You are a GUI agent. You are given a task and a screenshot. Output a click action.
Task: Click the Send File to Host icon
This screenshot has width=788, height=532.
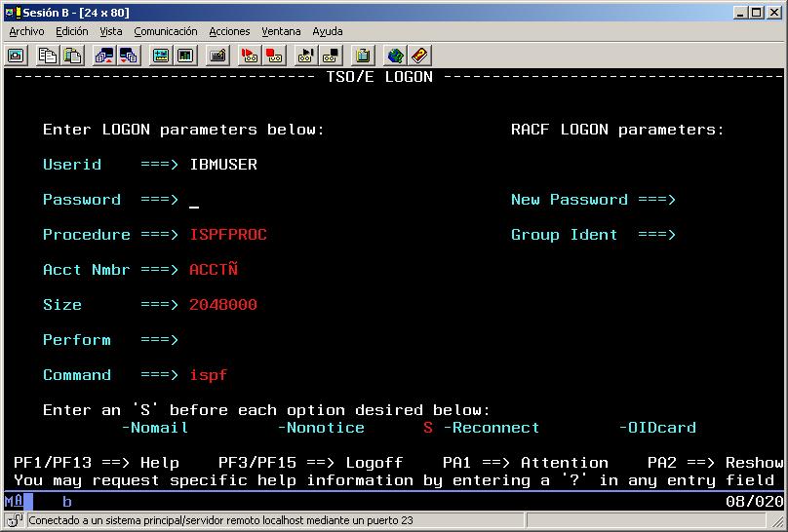tap(104, 56)
